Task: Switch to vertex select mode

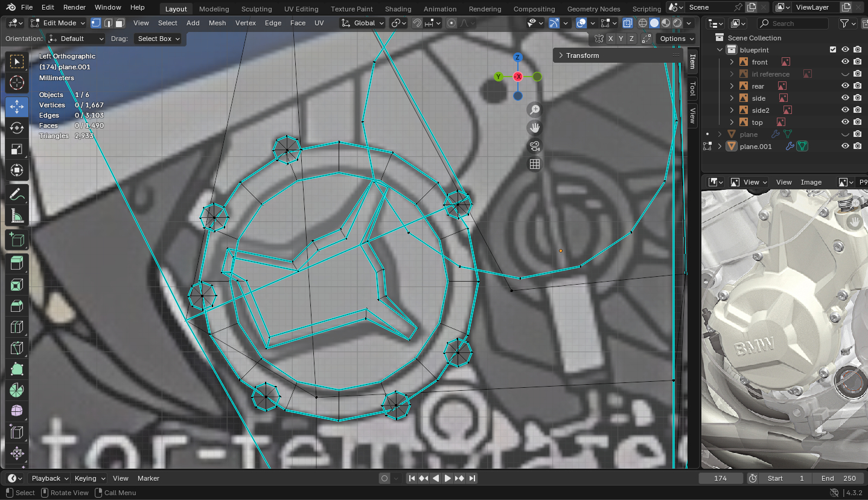Action: (x=96, y=23)
